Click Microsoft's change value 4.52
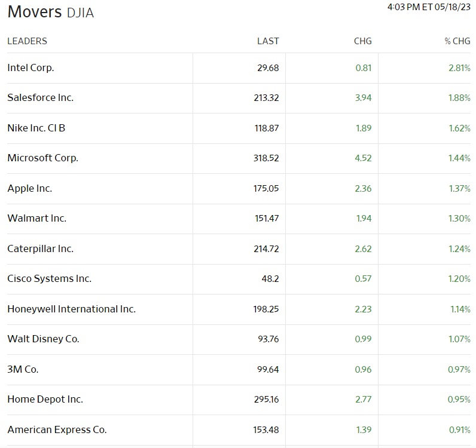 pos(364,158)
